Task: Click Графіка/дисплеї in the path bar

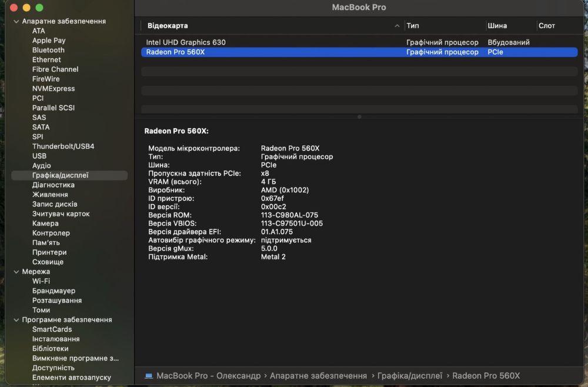Action: point(409,376)
